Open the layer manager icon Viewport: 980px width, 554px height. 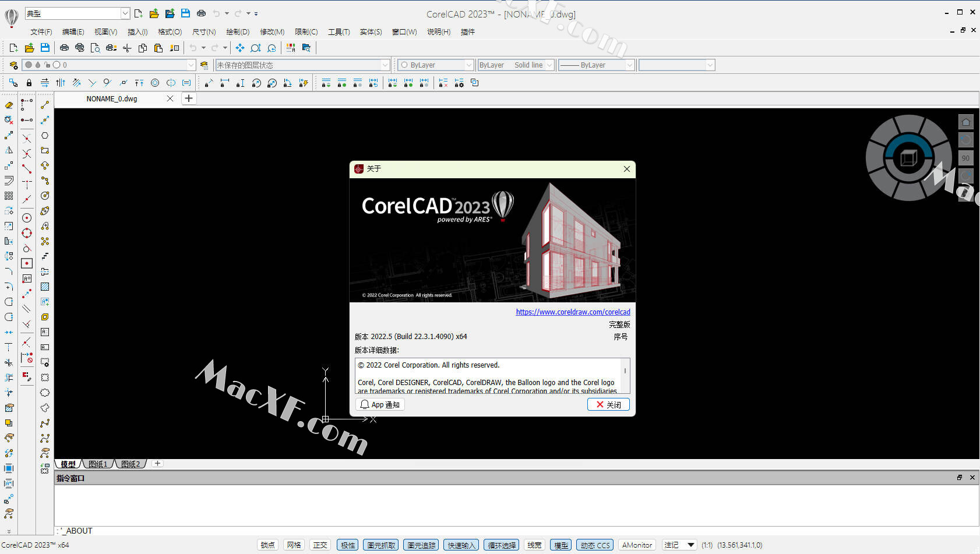coord(13,65)
